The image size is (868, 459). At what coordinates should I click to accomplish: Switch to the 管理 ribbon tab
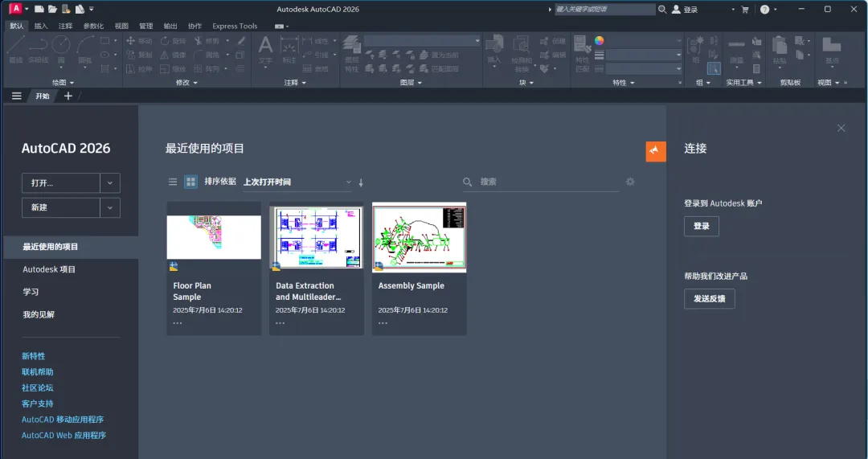pos(146,26)
